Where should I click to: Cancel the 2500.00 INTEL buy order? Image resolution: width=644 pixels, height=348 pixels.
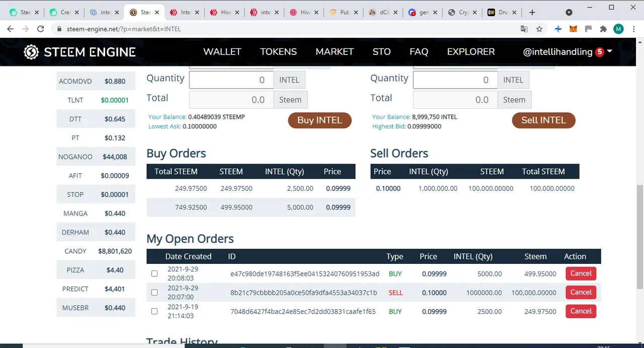[x=581, y=312]
